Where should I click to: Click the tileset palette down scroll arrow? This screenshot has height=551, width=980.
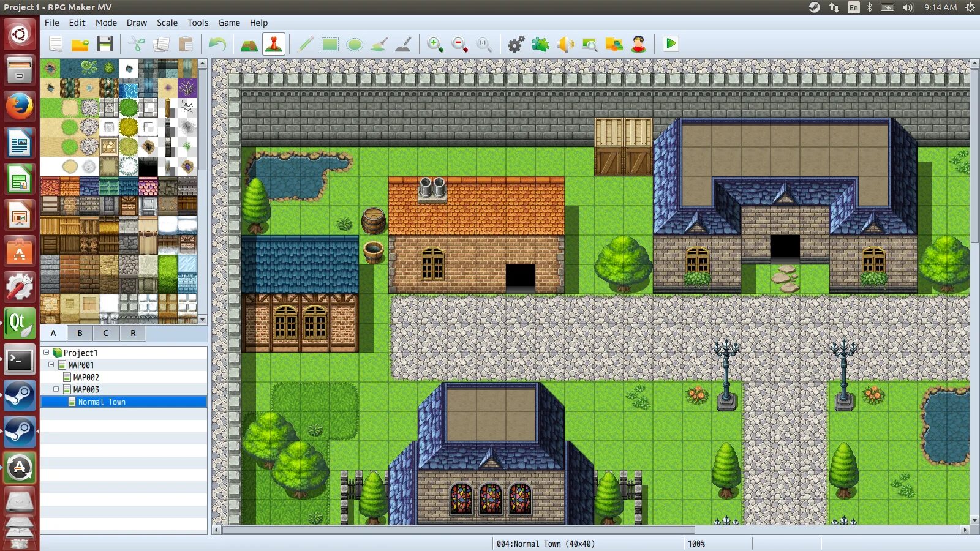point(203,320)
